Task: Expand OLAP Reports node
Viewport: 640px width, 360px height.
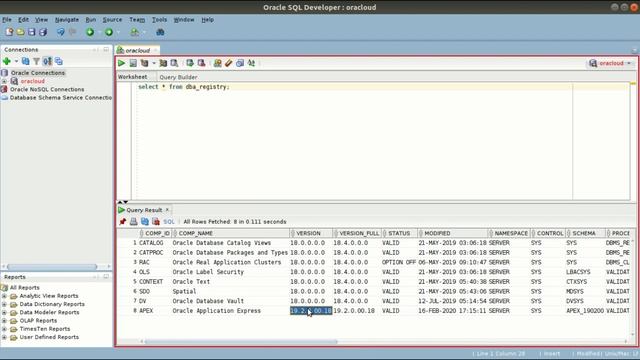Action: pos(4,320)
